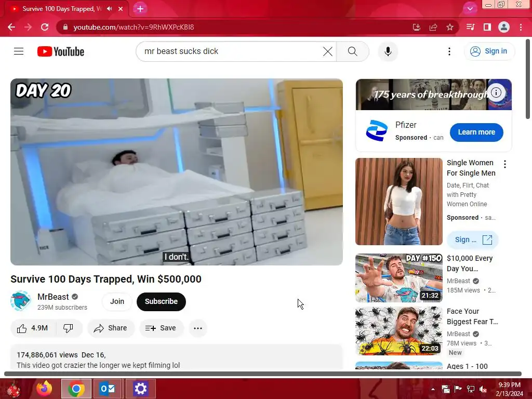Click the Share button
The width and height of the screenshot is (532, 399).
click(111, 328)
